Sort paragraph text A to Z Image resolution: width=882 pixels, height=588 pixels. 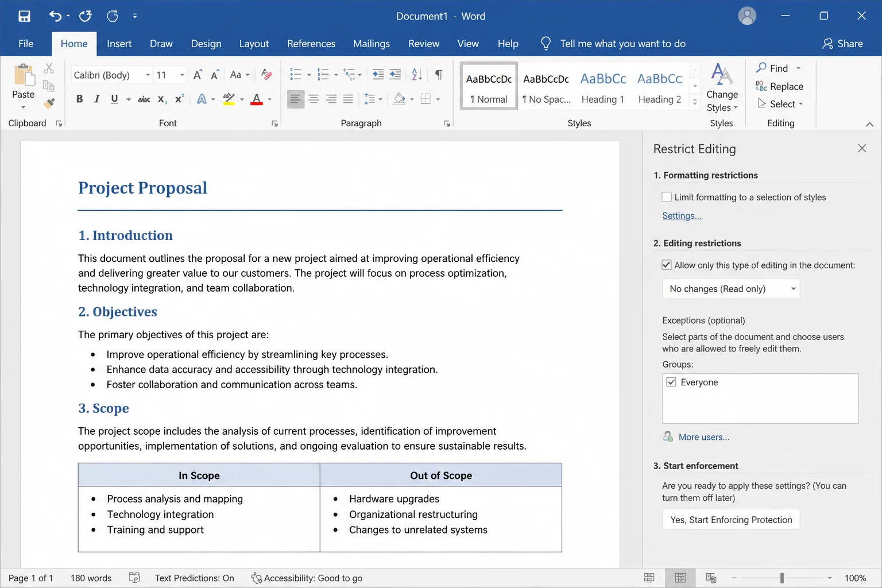pos(417,74)
